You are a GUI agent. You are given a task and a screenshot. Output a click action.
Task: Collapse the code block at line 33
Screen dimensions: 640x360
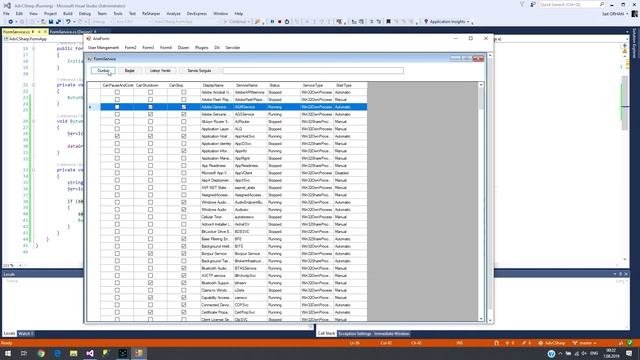click(x=33, y=170)
